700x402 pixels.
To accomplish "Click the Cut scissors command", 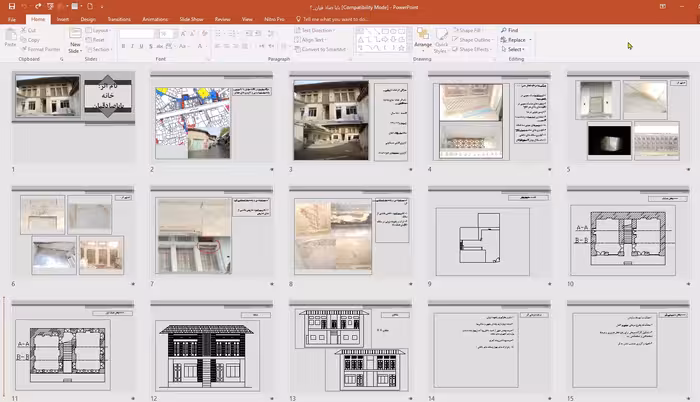I will pyautogui.click(x=31, y=30).
